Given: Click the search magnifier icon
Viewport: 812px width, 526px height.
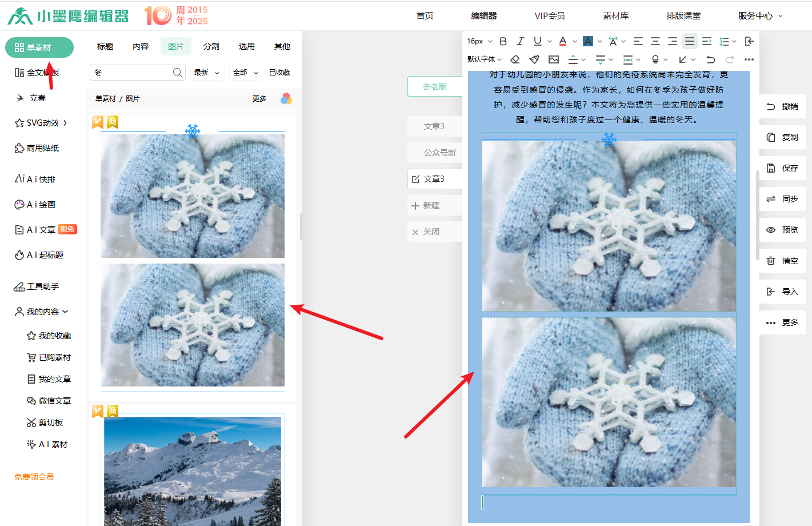Looking at the screenshot, I should pos(177,73).
